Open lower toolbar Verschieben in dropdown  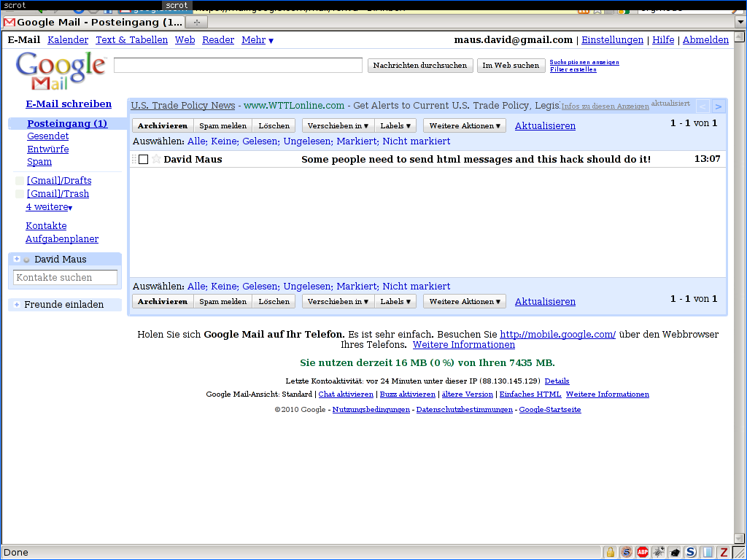[x=338, y=301]
